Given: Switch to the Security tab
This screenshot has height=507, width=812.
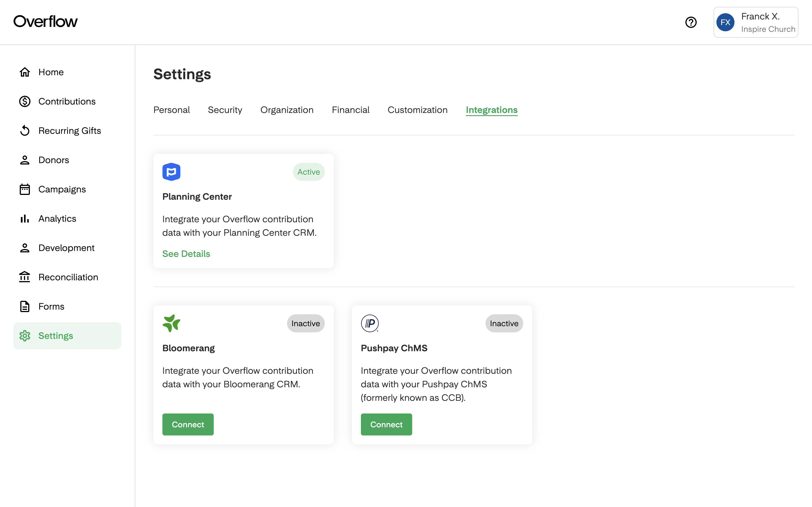Looking at the screenshot, I should tap(225, 110).
